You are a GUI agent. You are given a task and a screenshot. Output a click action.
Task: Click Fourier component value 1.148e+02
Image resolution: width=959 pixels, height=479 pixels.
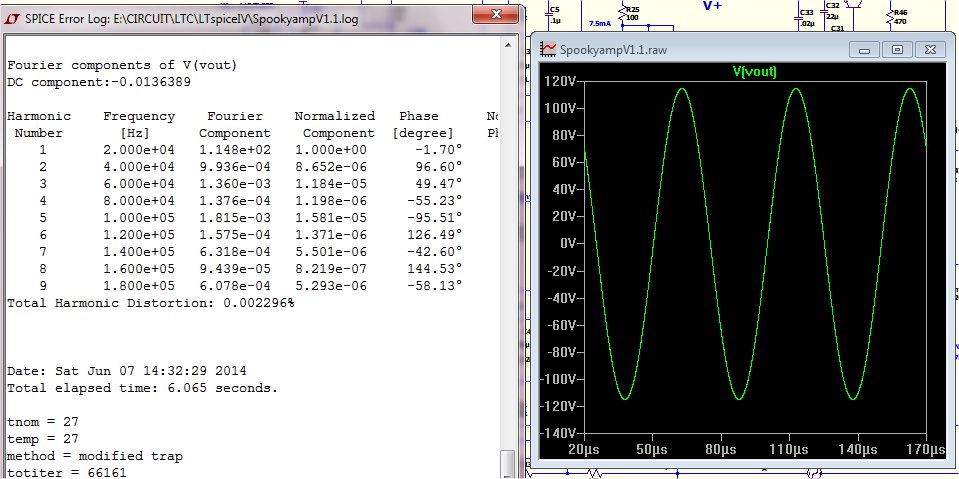[235, 150]
